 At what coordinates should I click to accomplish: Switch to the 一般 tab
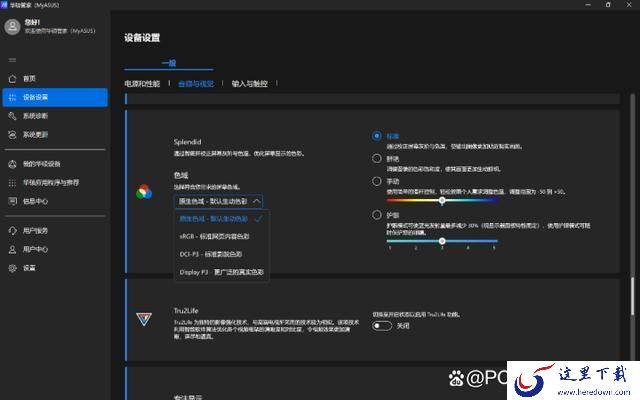point(169,63)
